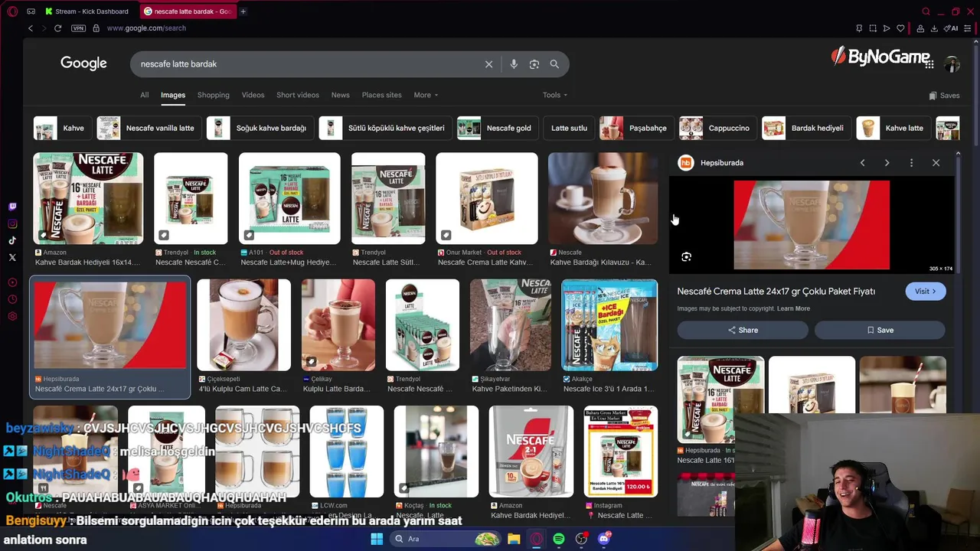Open sidebar settings gear icon
Image resolution: width=980 pixels, height=551 pixels.
pos(12,316)
